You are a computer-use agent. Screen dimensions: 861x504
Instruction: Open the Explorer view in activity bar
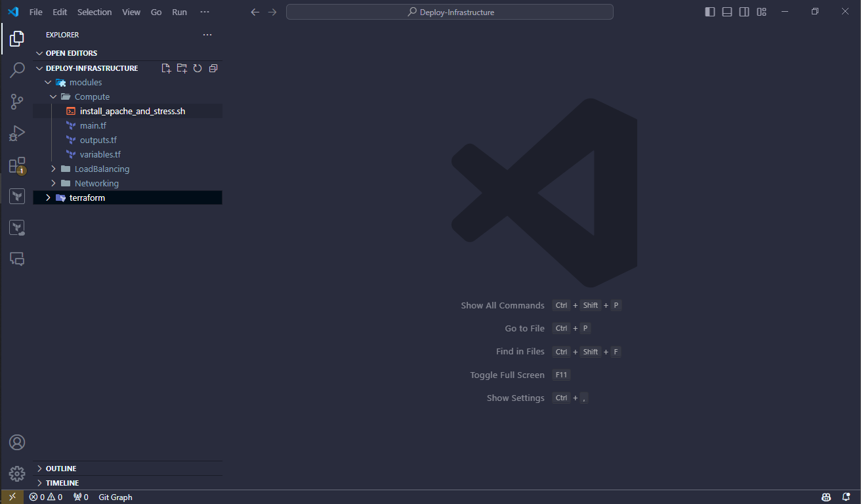click(17, 39)
